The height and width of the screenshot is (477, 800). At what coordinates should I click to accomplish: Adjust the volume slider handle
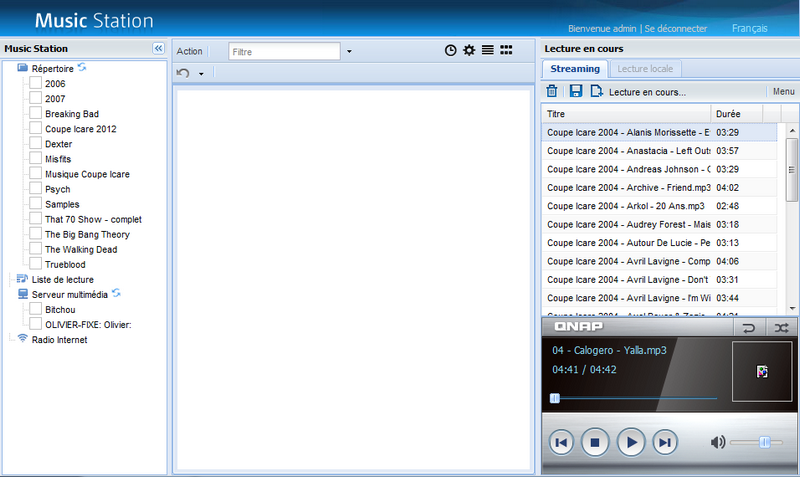[x=764, y=442]
